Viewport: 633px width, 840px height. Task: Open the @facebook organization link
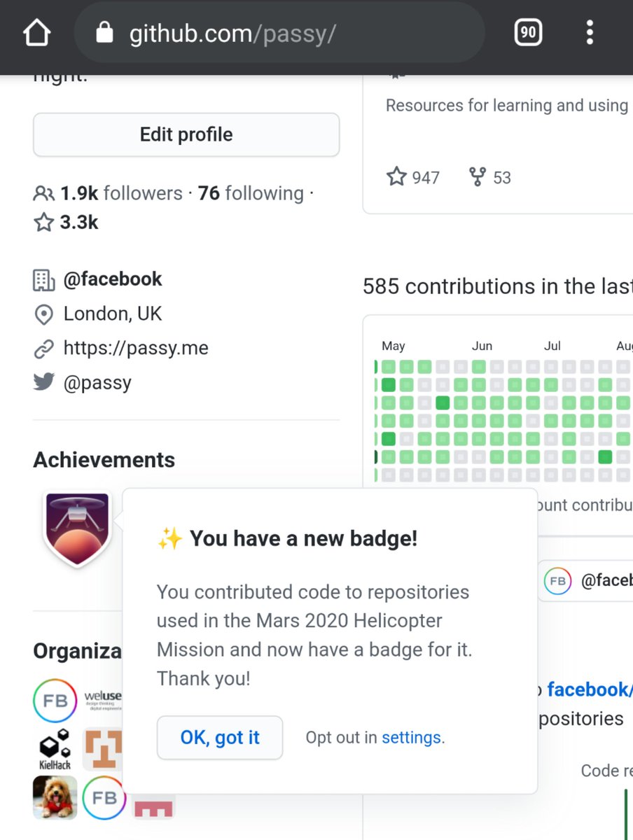coord(113,279)
